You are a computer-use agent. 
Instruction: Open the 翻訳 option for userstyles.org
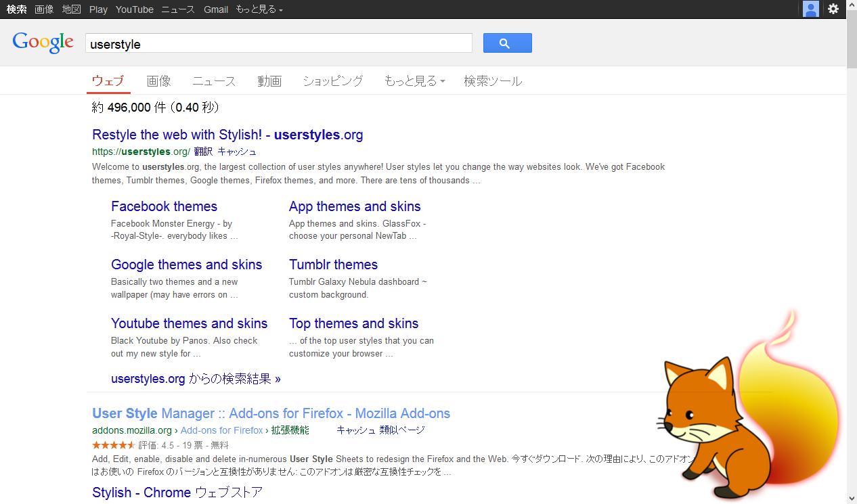coord(202,152)
